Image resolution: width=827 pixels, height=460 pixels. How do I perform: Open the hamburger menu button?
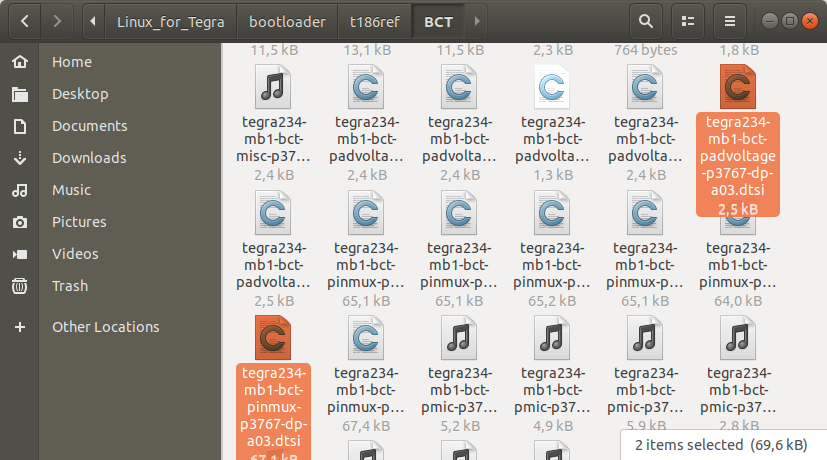coord(729,22)
